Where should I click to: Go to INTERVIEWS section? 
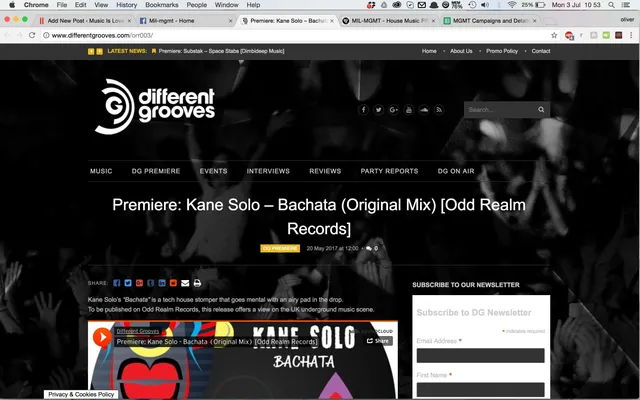268,171
